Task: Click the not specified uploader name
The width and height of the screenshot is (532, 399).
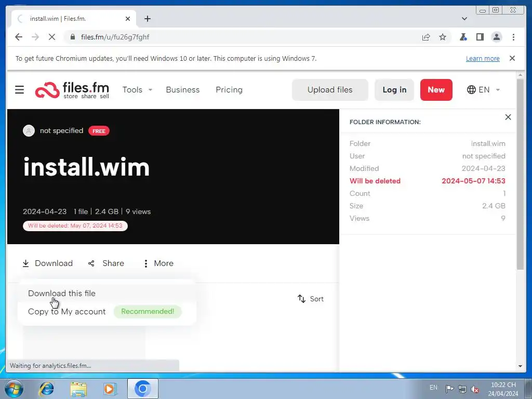Action: click(61, 130)
